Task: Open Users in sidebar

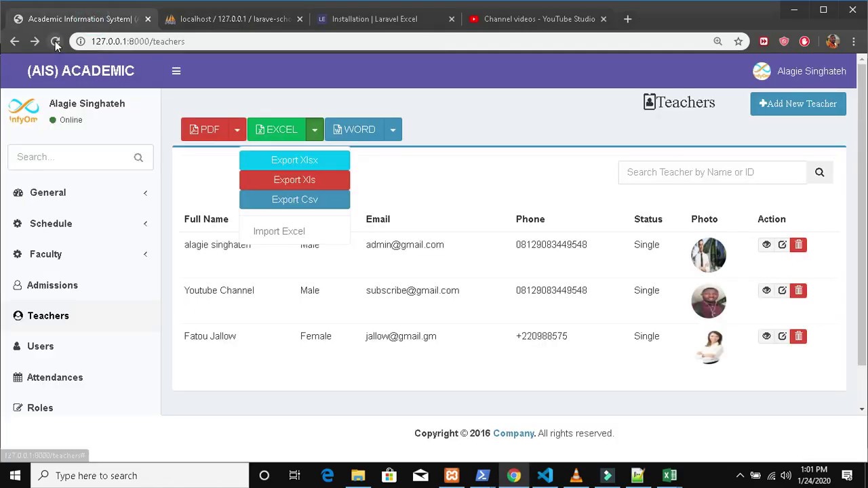Action: tap(80, 346)
